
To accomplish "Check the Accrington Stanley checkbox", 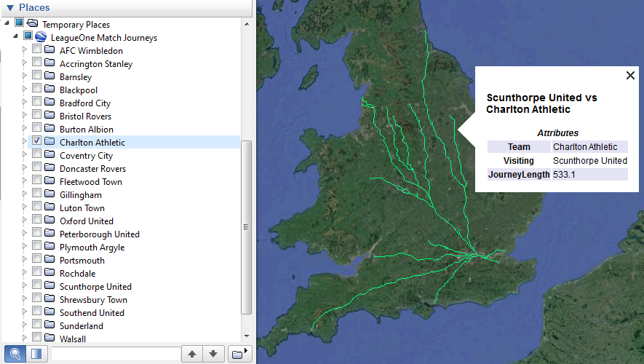I will [36, 62].
